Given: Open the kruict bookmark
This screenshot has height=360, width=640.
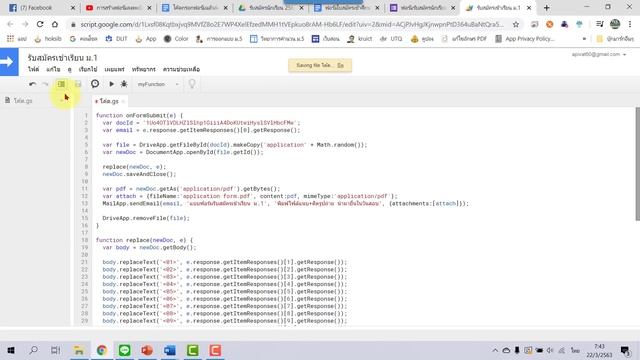Looking at the screenshot, I should pos(360,39).
